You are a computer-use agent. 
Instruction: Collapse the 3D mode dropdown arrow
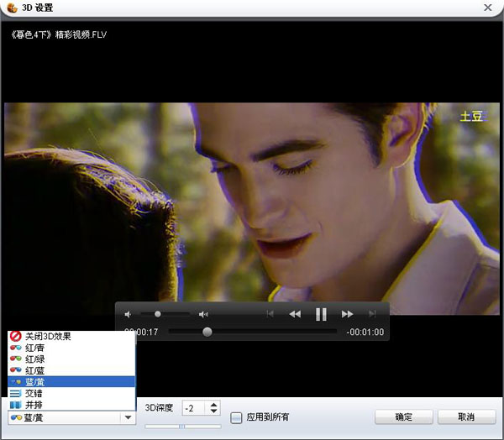click(128, 417)
